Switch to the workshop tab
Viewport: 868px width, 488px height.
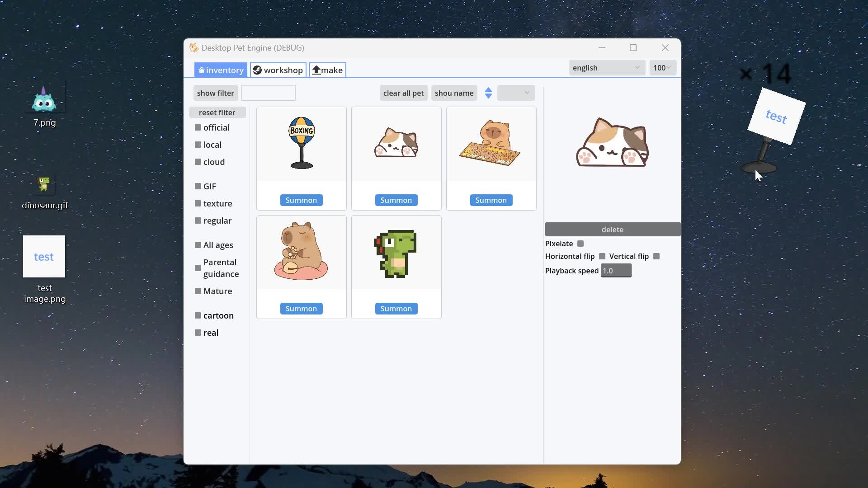tap(278, 70)
